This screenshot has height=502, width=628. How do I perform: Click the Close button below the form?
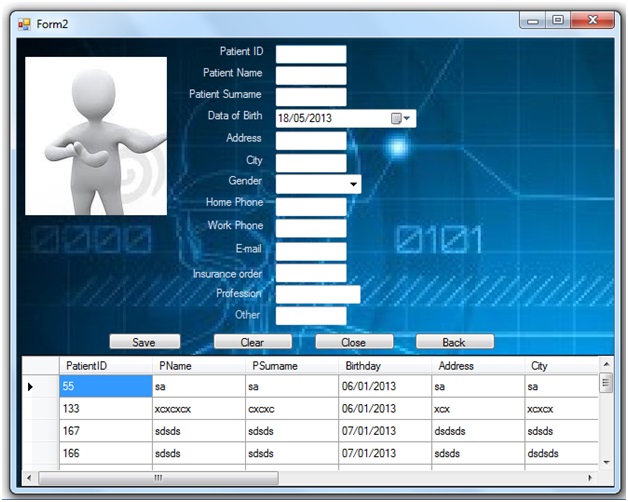353,342
